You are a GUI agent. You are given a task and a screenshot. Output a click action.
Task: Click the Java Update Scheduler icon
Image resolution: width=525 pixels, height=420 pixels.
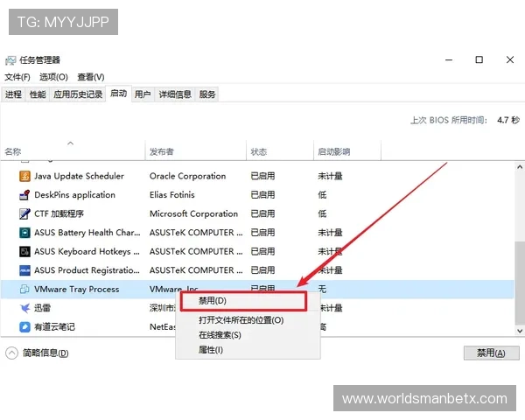[x=24, y=176]
